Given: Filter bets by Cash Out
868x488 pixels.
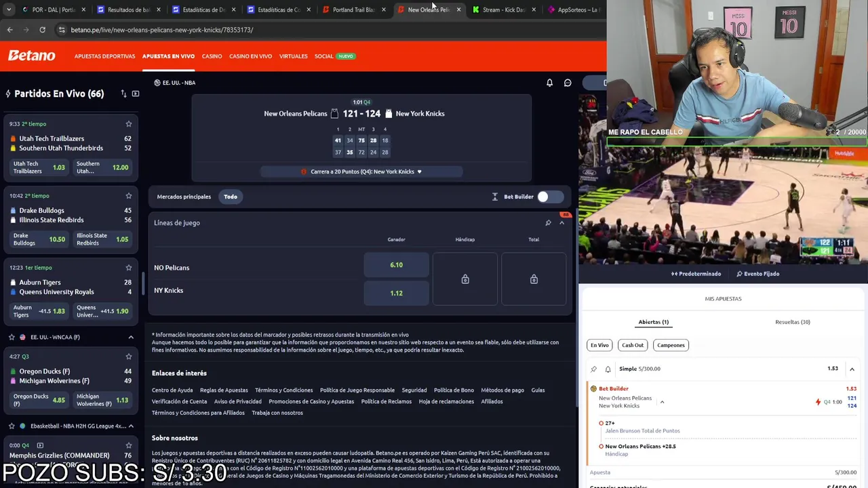Looking at the screenshot, I should tap(633, 345).
